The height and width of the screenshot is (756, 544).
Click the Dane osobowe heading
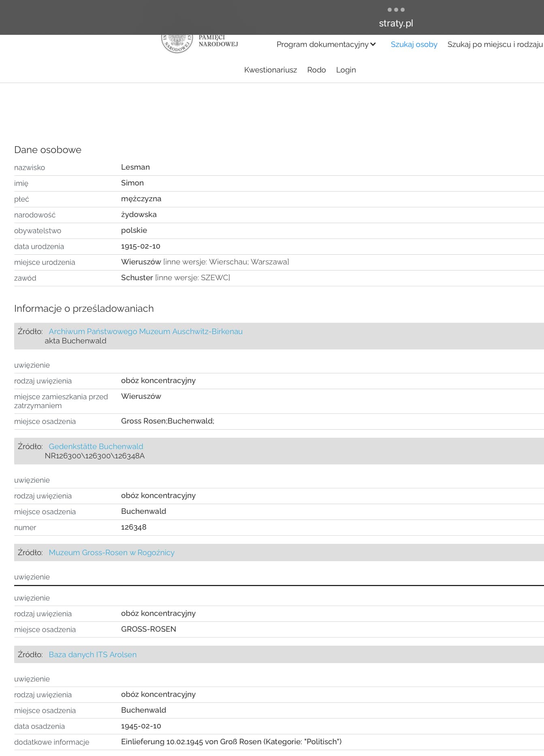[48, 150]
